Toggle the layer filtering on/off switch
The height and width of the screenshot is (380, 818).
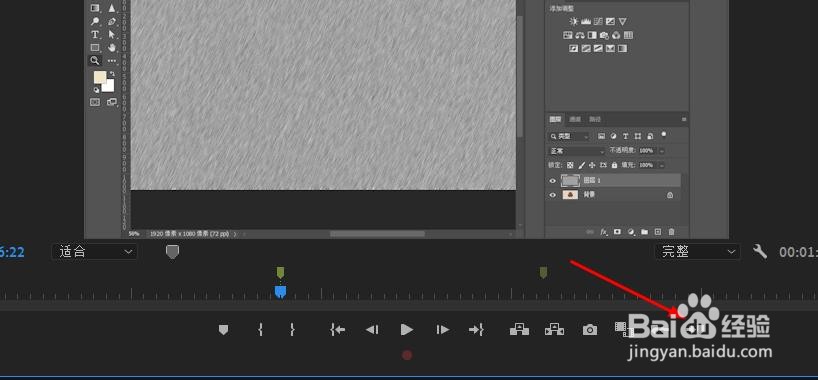(x=664, y=134)
